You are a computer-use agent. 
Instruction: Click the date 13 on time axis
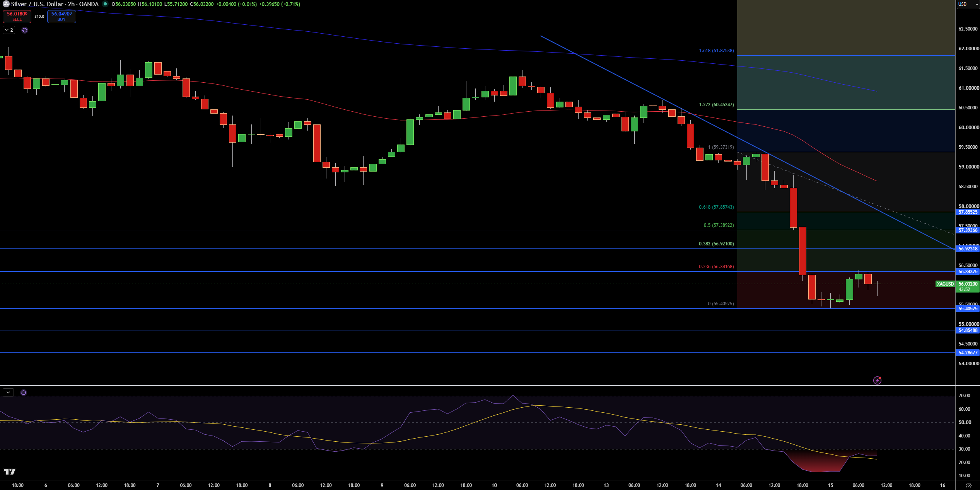tap(606, 485)
